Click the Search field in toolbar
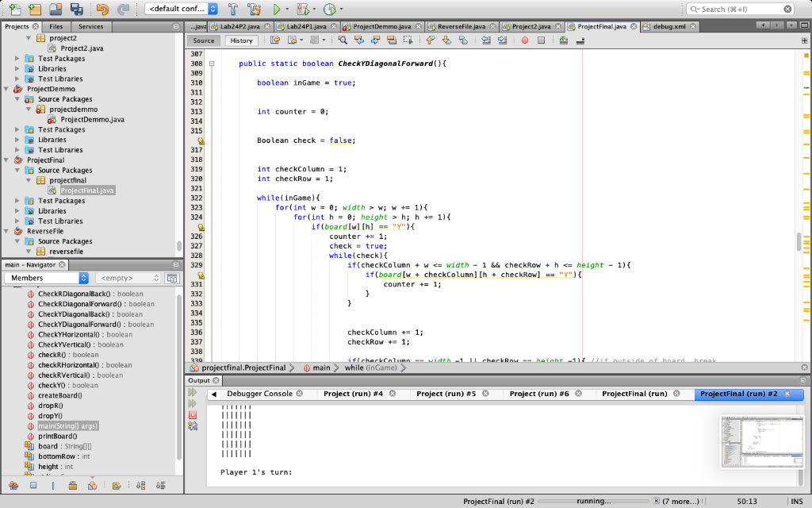Image resolution: width=812 pixels, height=508 pixels. [740, 9]
